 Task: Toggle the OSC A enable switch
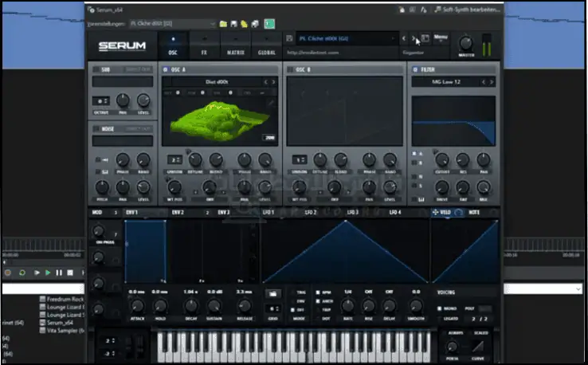[165, 69]
